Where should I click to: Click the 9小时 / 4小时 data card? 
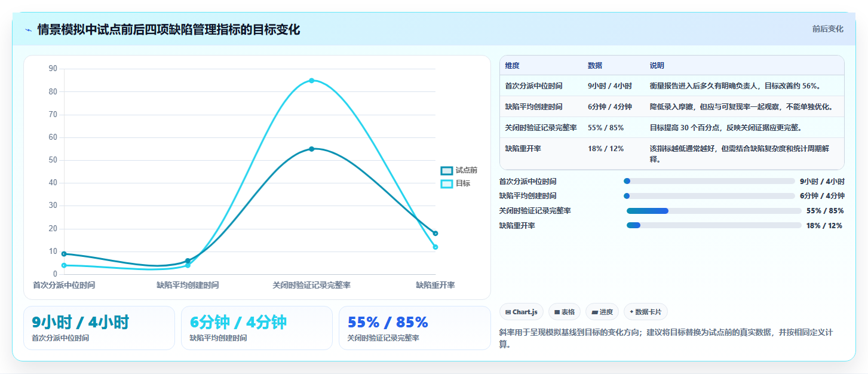click(x=99, y=328)
